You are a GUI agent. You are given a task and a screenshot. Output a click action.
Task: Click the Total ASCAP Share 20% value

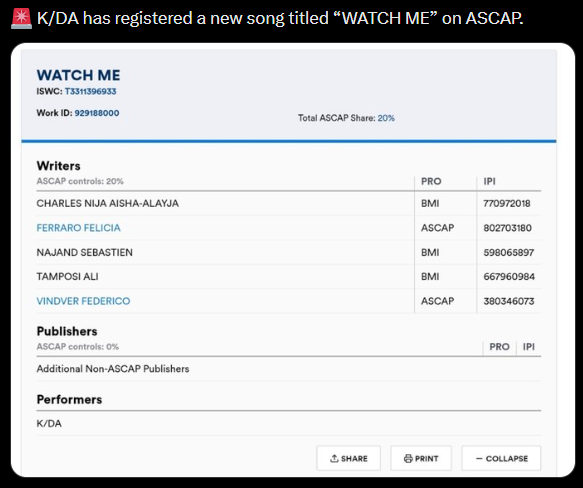pyautogui.click(x=386, y=118)
